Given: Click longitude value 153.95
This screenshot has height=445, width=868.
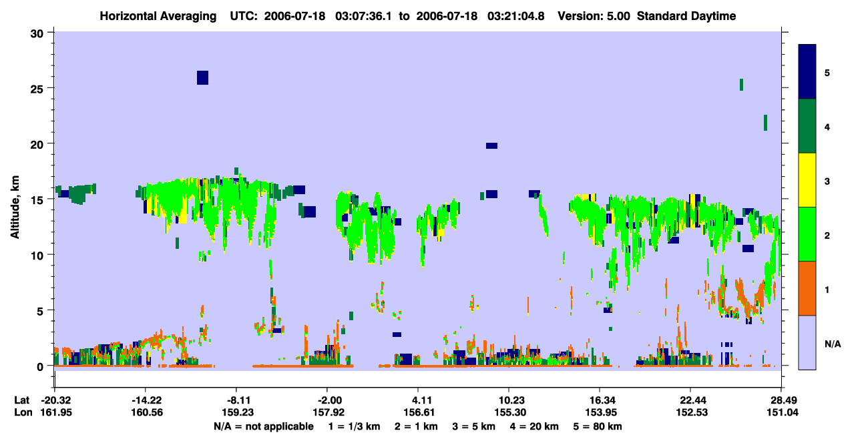Looking at the screenshot, I should (600, 412).
